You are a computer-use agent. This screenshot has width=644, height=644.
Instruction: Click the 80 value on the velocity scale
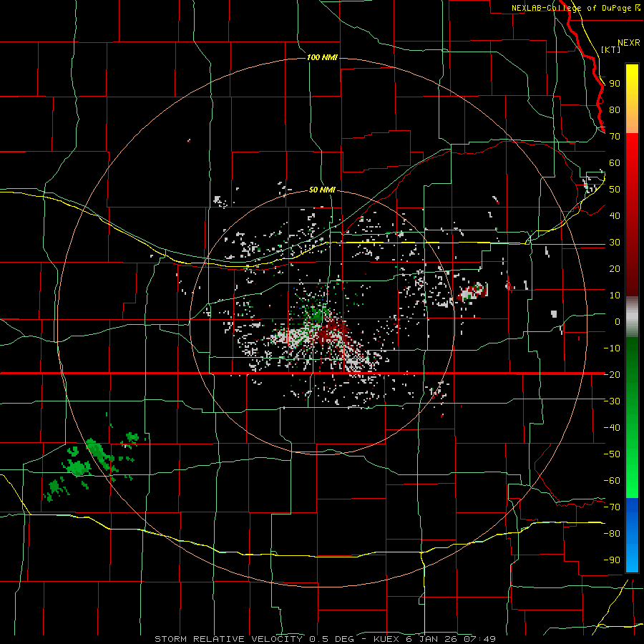pos(615,110)
